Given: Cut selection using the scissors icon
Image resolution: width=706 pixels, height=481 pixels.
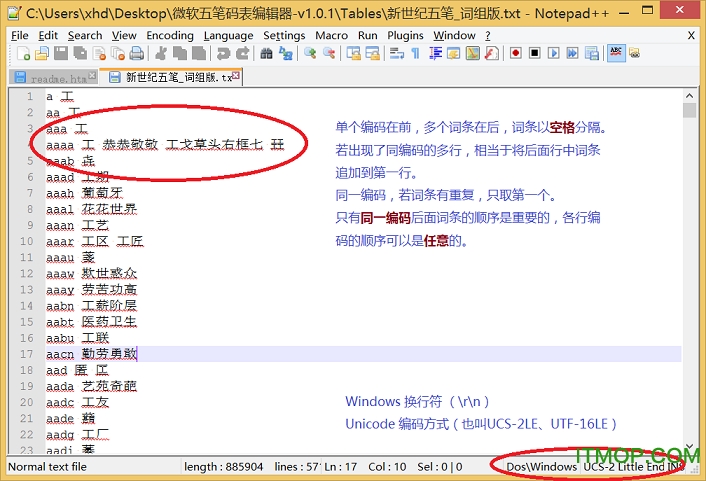Looking at the screenshot, I should [x=160, y=54].
